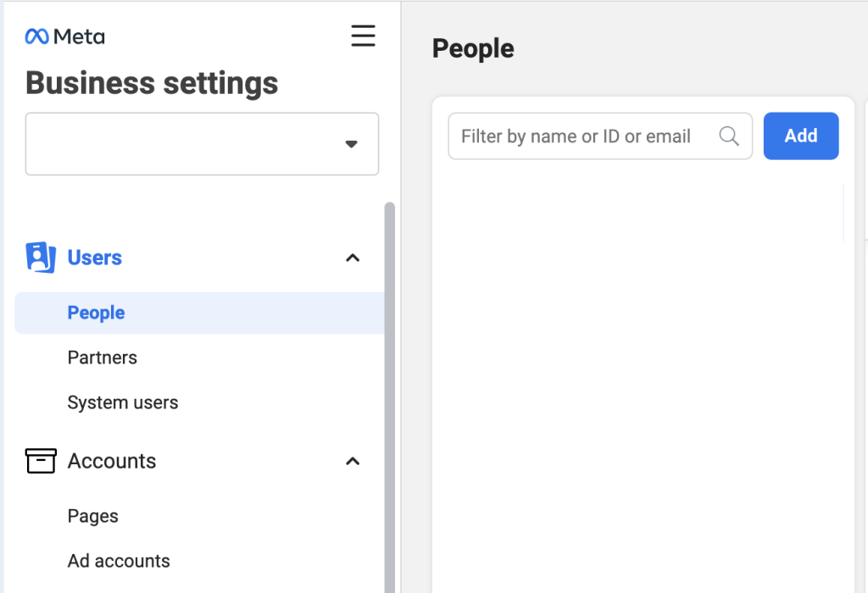Navigate to Pages under Accounts

(92, 516)
